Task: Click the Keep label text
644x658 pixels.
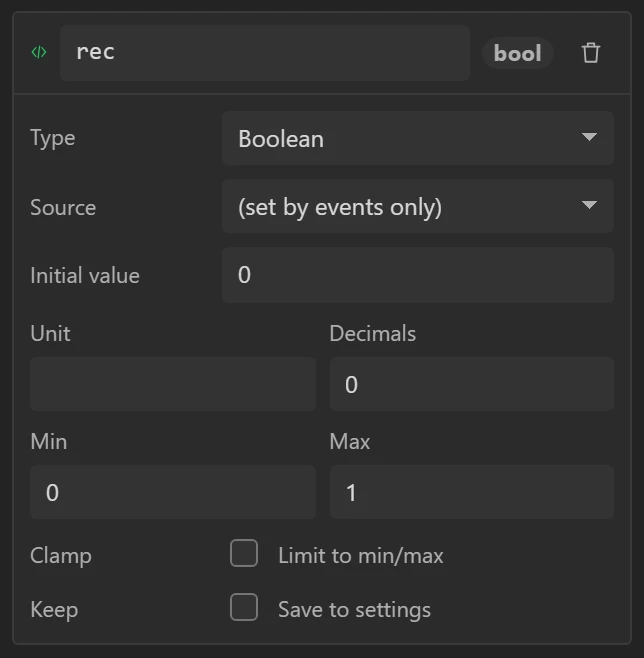Action: coord(54,610)
